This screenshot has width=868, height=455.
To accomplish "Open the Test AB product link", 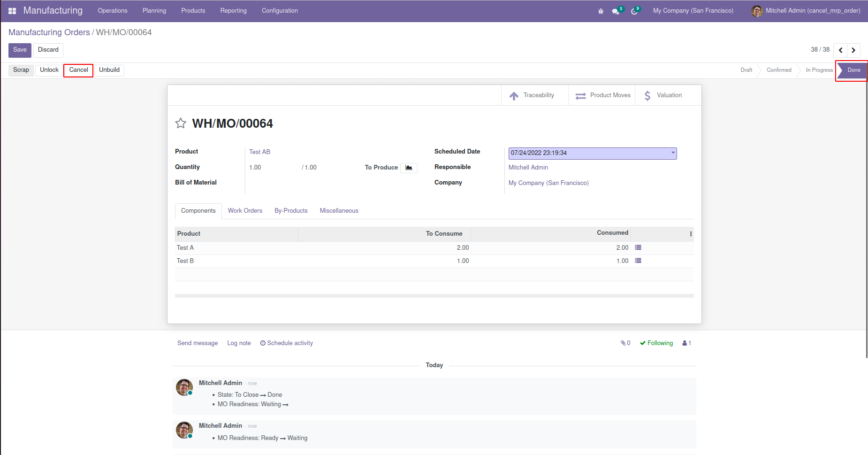I will point(259,152).
